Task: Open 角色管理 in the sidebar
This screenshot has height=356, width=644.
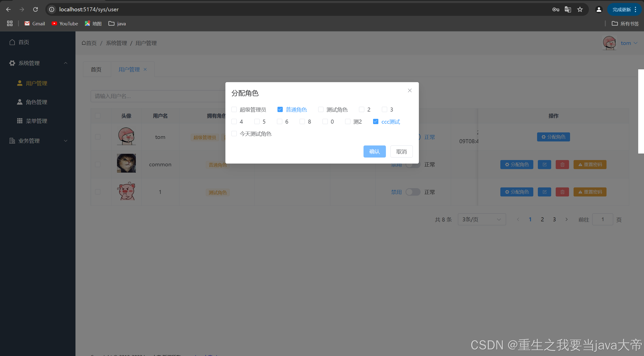Action: coord(36,102)
